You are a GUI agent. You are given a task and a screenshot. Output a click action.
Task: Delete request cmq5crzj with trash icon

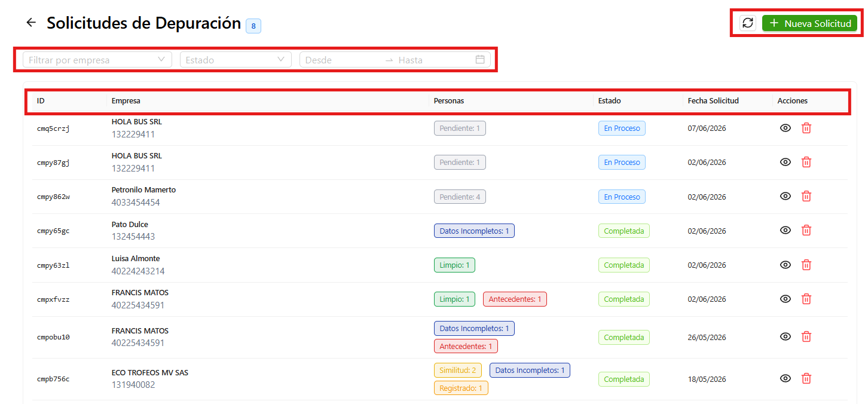806,128
